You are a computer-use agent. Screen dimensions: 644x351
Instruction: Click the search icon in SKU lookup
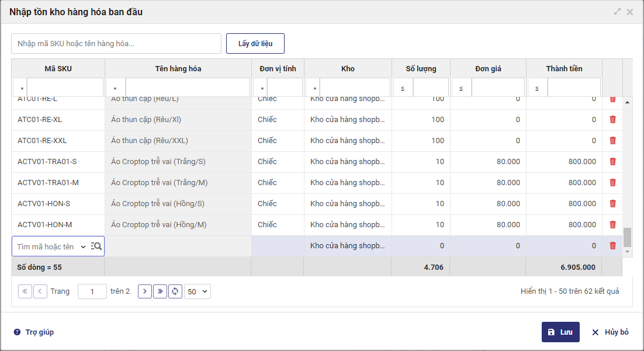click(x=97, y=246)
